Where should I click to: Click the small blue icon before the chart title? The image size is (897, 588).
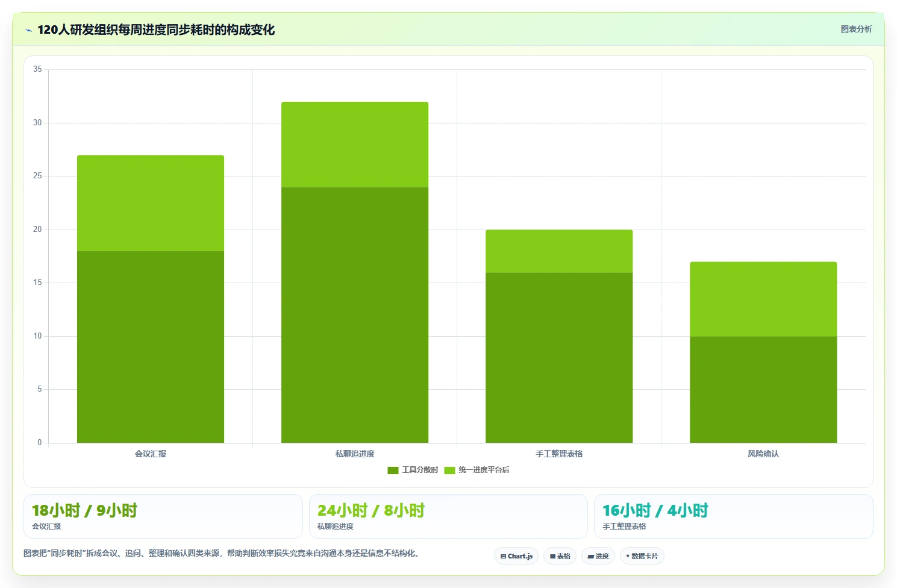28,30
